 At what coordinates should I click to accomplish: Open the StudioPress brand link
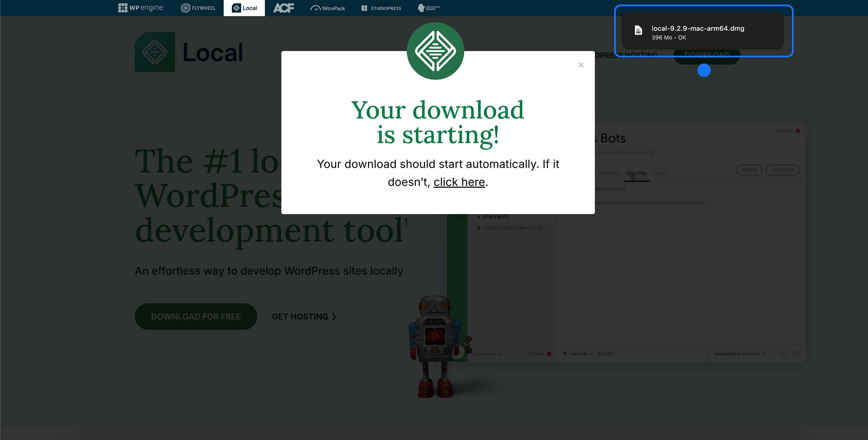pyautogui.click(x=381, y=8)
